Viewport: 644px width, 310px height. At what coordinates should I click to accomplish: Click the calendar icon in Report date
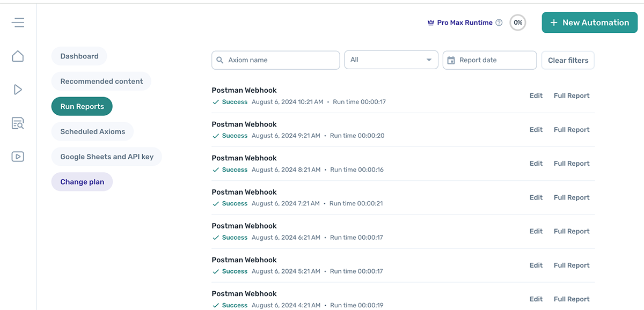tap(451, 60)
